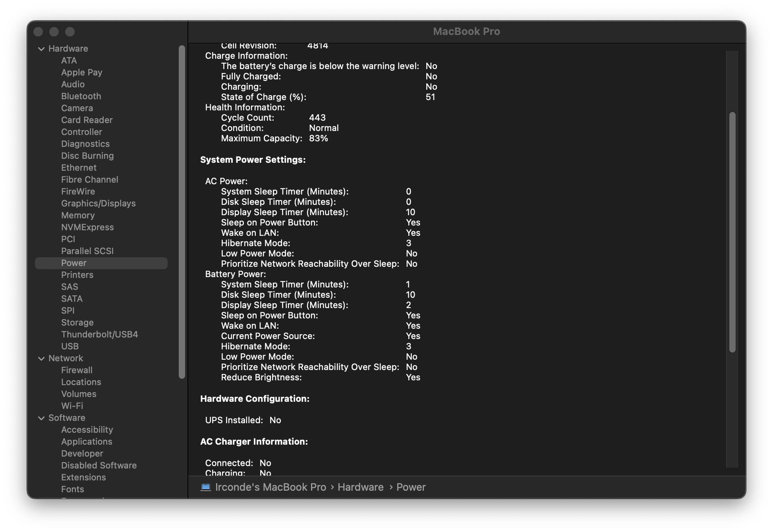This screenshot has height=532, width=773.
Task: Select the highlighted Power item
Action: 101,263
